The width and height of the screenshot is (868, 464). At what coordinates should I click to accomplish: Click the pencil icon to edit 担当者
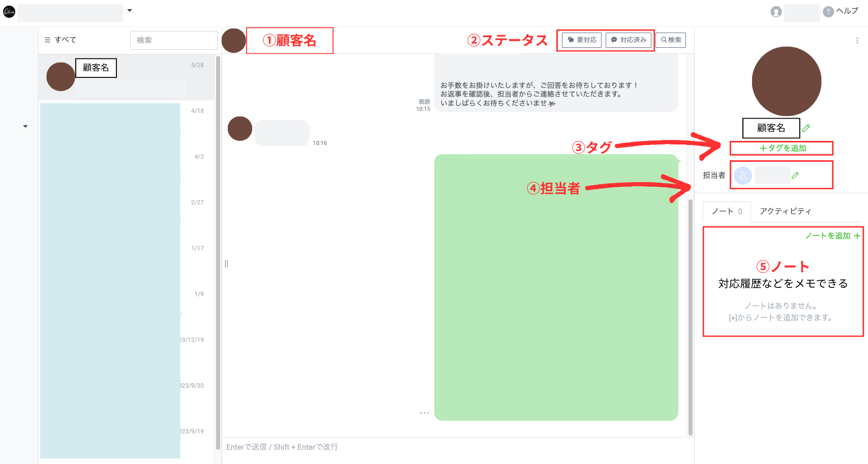pos(795,176)
